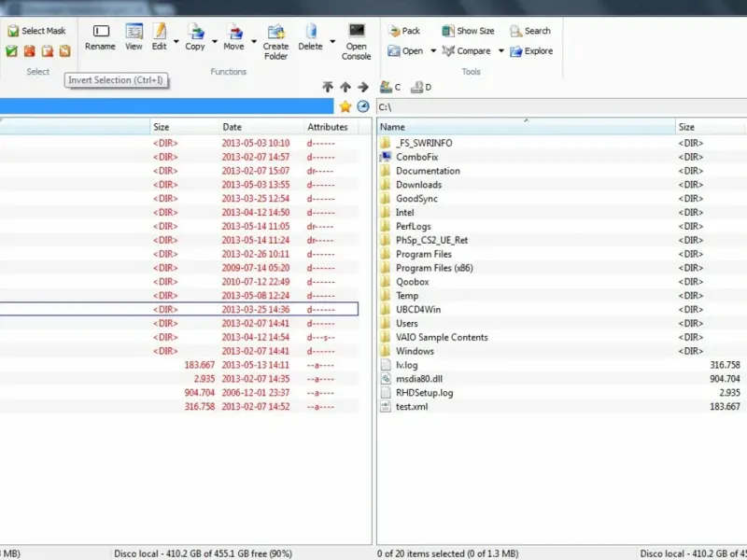Screen dimensions: 747x560
Task: Switch to drive D button
Action: [x=421, y=87]
